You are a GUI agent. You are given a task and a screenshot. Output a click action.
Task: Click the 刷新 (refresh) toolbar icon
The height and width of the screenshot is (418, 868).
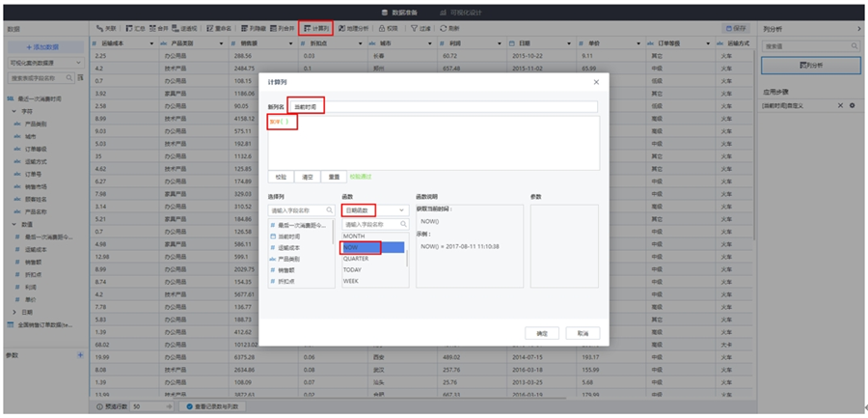pyautogui.click(x=449, y=29)
